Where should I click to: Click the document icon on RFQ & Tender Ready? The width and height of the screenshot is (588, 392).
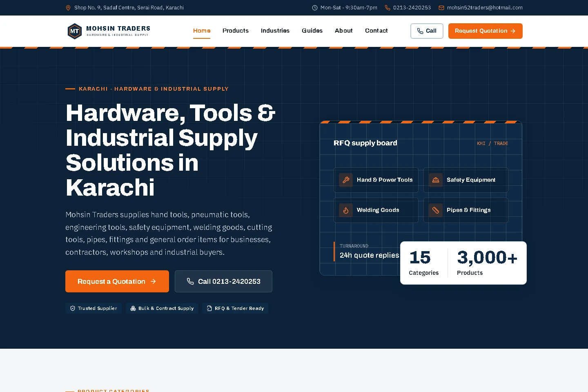[x=209, y=308]
